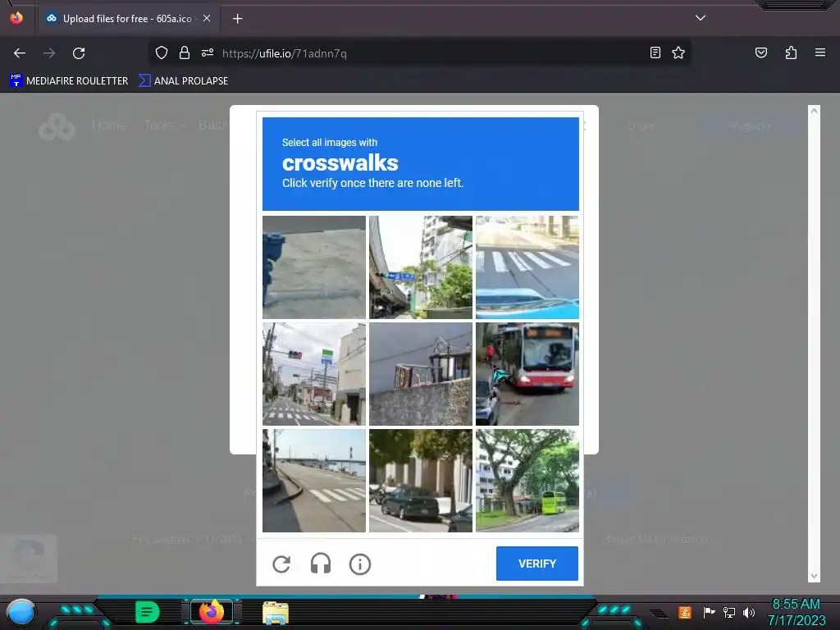Click the Firefox taskbar icon
840x630 pixels.
point(212,612)
